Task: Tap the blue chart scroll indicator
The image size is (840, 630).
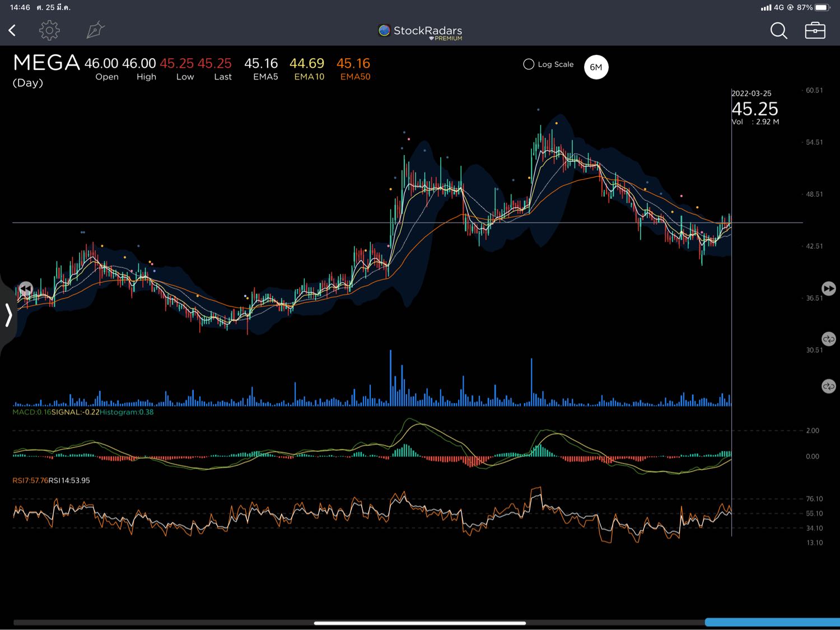Action: pos(772,622)
